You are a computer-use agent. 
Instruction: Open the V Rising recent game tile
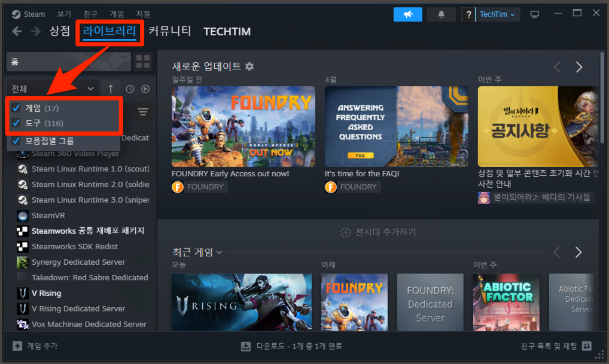click(x=242, y=302)
